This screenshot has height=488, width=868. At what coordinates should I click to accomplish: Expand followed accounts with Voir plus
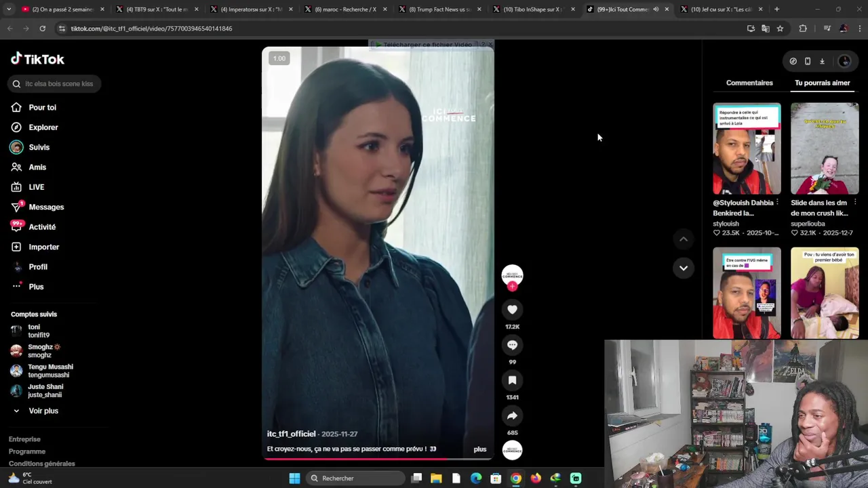tap(35, 411)
